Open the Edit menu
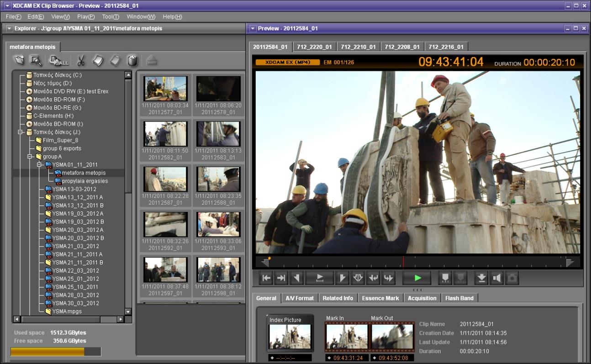591x364 pixels. (36, 16)
